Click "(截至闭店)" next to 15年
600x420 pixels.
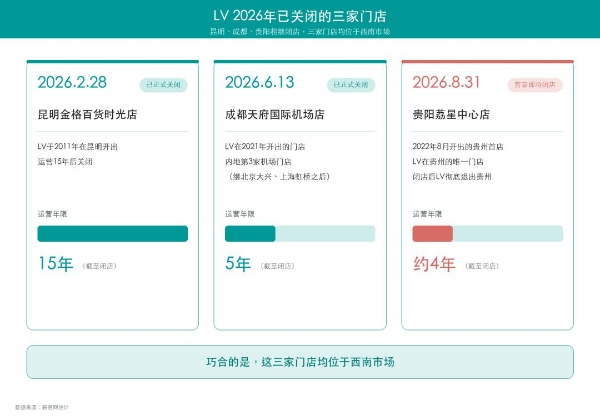click(x=99, y=266)
